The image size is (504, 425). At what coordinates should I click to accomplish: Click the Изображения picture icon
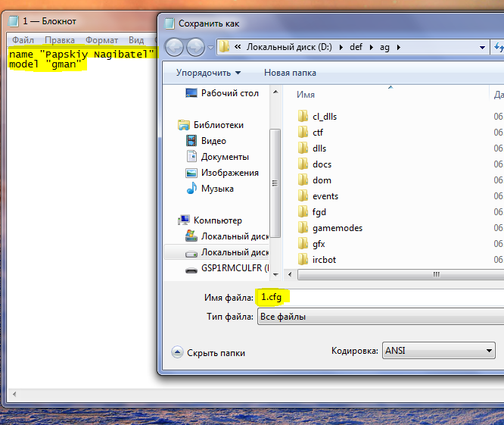click(x=191, y=173)
